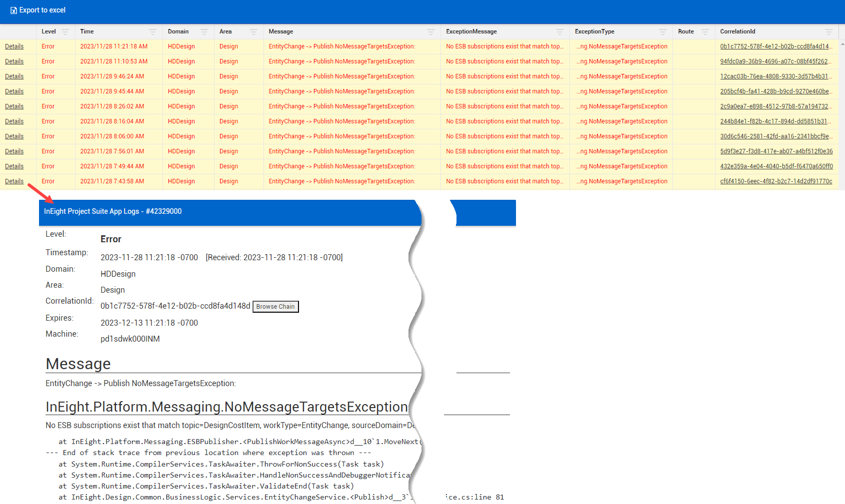Open the ExceptionMessage column filter

pyautogui.click(x=560, y=31)
